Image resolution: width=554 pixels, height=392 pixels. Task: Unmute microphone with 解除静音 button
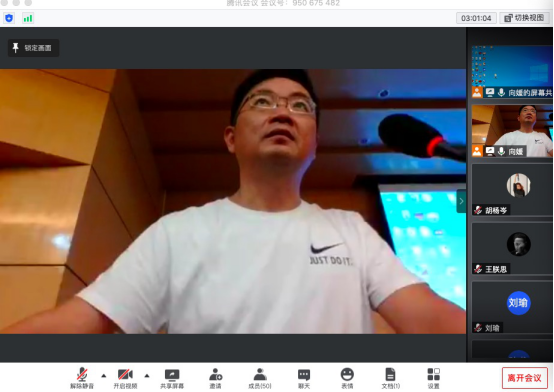pyautogui.click(x=82, y=378)
